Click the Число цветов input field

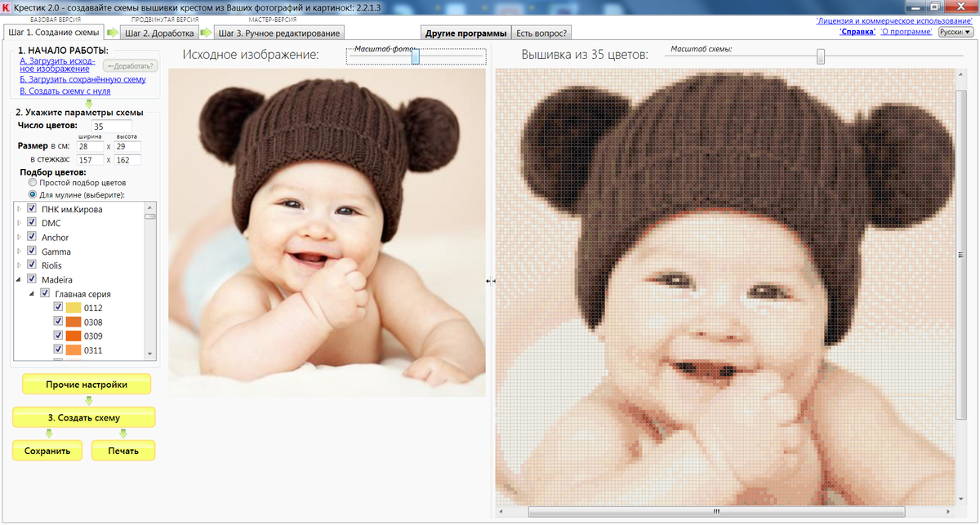click(112, 127)
